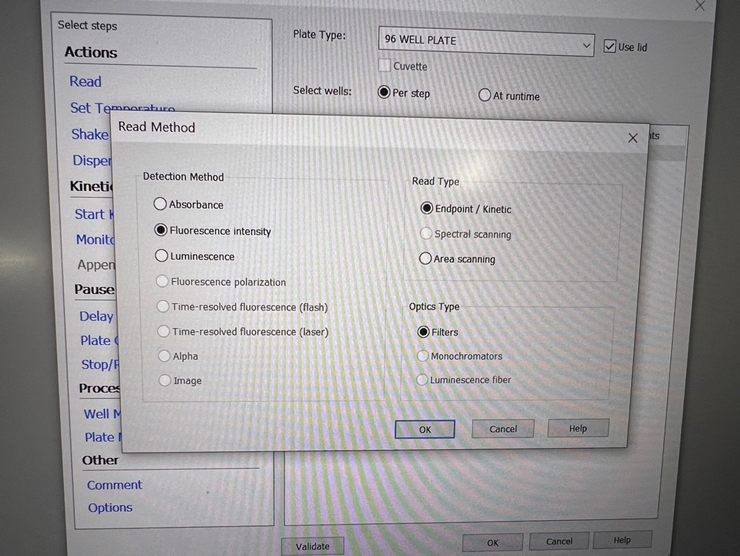
Task: Open Options in Other section
Action: [110, 508]
